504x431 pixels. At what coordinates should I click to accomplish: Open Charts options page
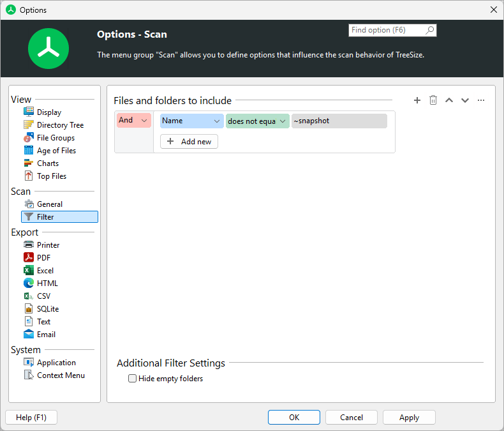(48, 163)
